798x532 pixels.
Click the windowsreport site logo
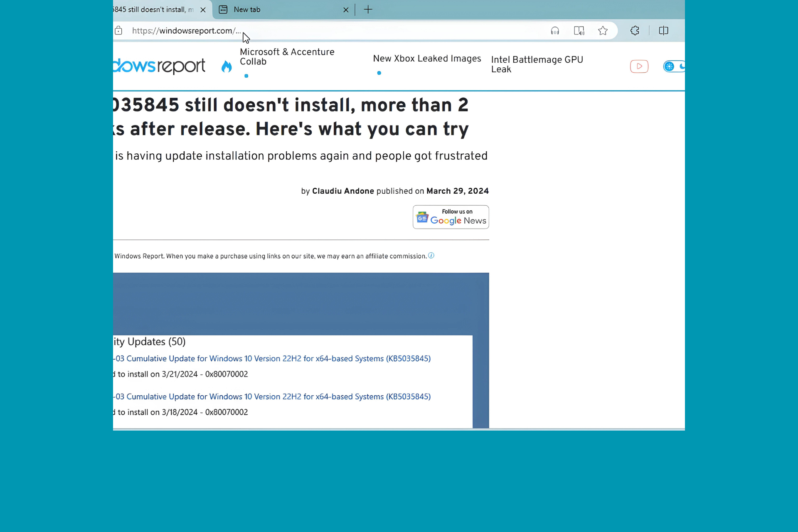[x=159, y=66]
